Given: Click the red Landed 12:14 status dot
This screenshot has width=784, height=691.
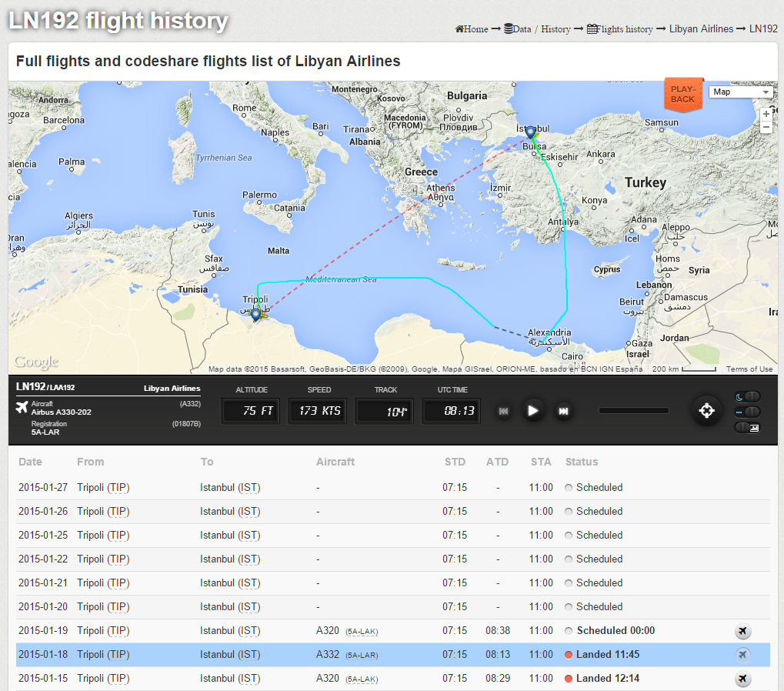Looking at the screenshot, I should coord(569,679).
